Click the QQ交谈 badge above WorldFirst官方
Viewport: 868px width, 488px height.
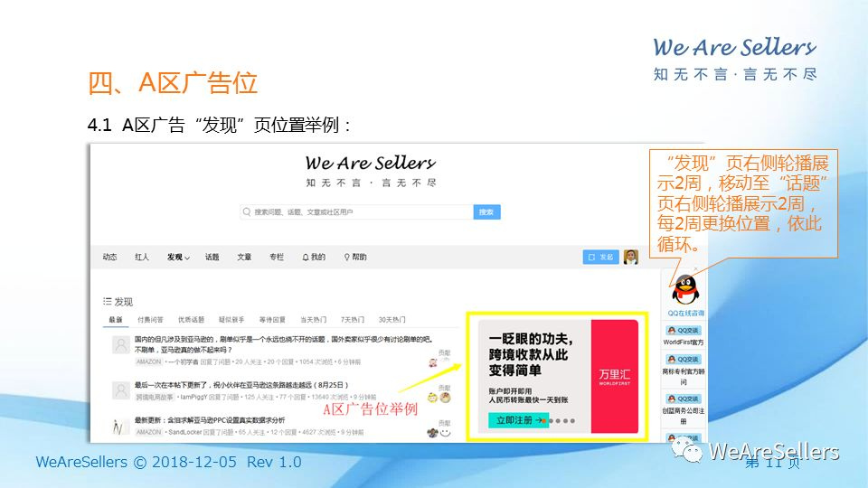684,331
